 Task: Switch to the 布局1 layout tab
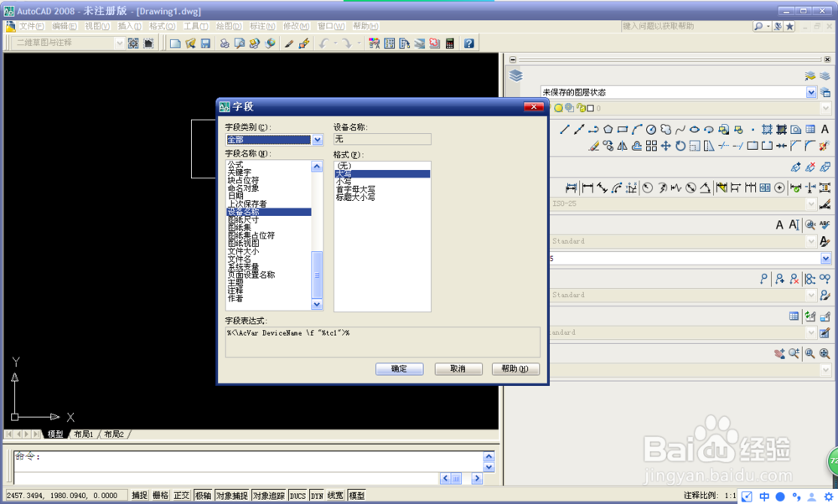coord(84,434)
